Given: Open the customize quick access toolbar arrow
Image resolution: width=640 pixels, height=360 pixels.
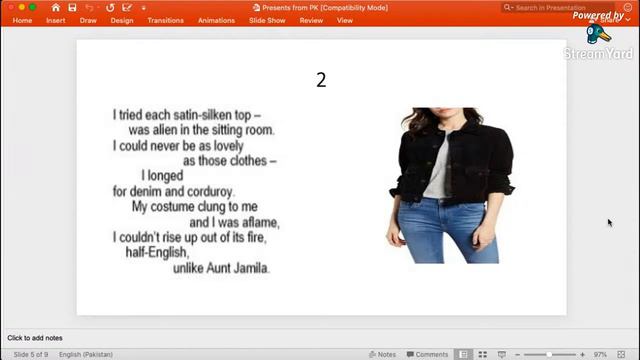Looking at the screenshot, I should [x=144, y=8].
